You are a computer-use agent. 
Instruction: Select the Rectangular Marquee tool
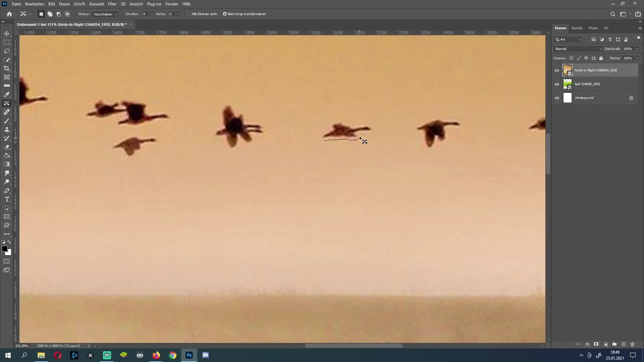7,42
